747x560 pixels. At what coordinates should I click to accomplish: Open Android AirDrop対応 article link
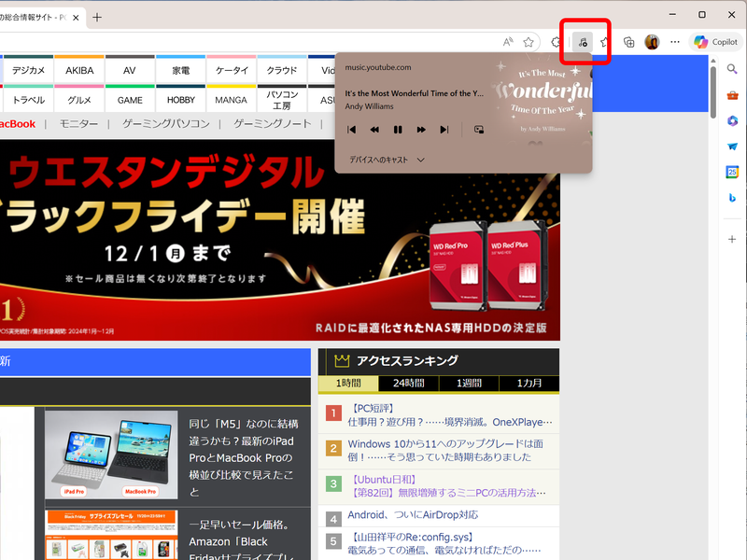coord(413,515)
